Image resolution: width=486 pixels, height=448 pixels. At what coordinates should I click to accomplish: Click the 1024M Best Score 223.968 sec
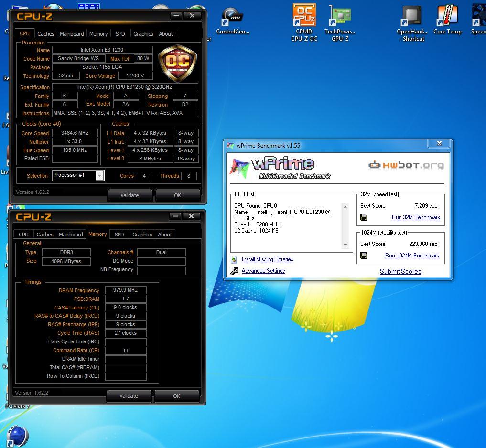(x=423, y=244)
